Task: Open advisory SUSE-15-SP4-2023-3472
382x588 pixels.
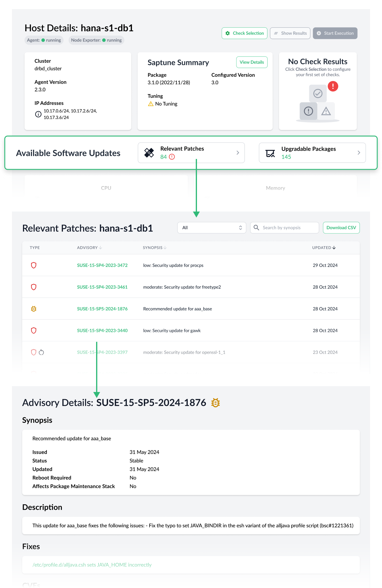Action: click(x=102, y=265)
